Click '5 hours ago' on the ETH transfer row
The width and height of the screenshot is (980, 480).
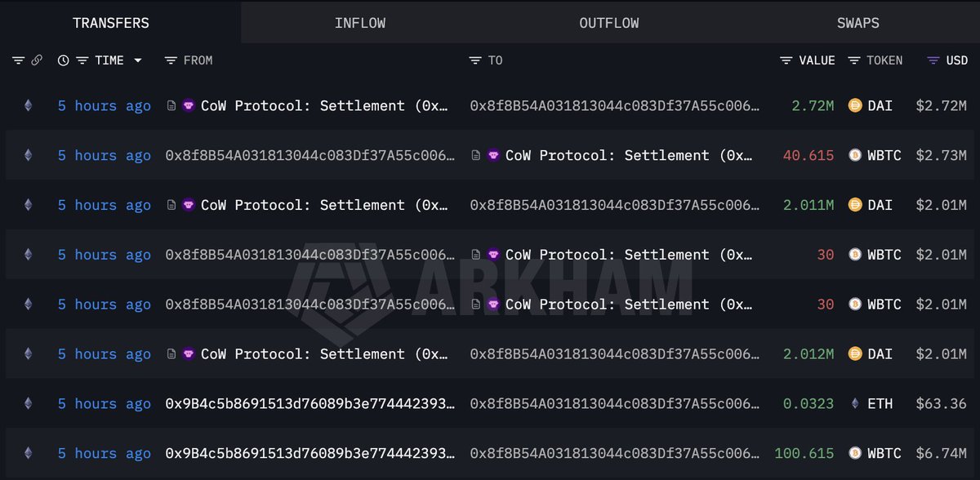[104, 403]
